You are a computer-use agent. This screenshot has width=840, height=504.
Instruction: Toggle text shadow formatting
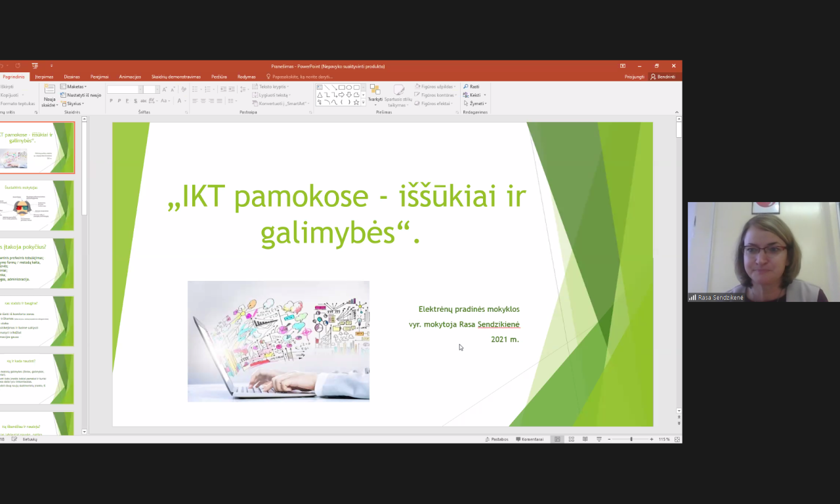pos(135,100)
